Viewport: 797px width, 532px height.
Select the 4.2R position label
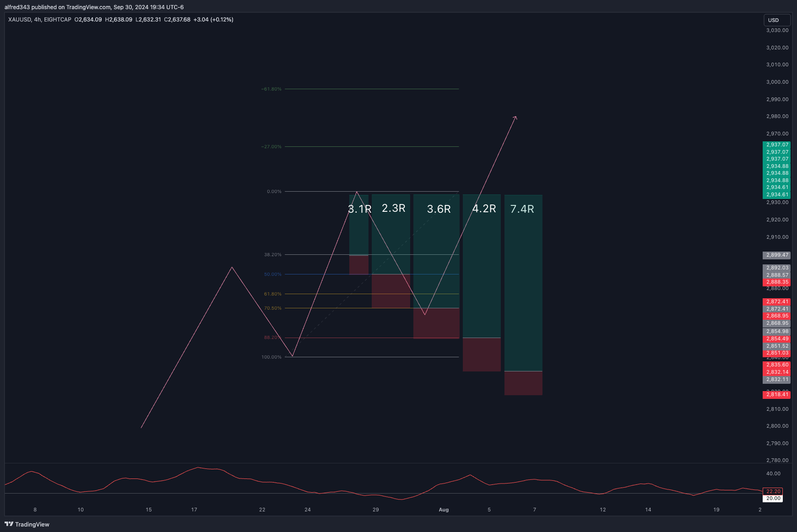pos(484,209)
